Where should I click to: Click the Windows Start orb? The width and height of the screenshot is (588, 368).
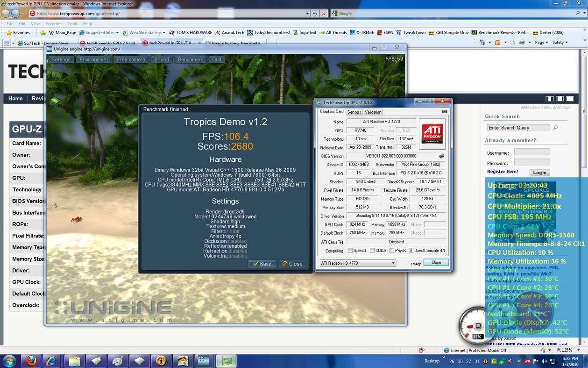click(9, 361)
